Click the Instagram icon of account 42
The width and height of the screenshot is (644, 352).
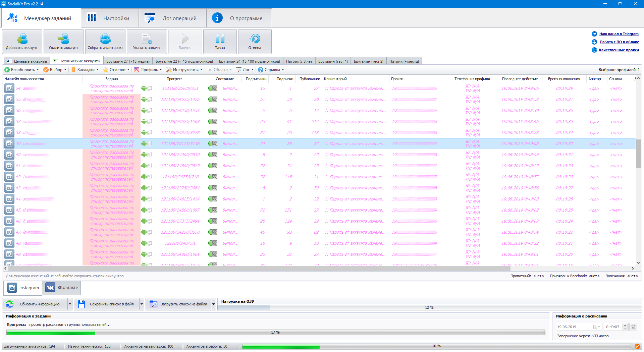click(x=9, y=177)
